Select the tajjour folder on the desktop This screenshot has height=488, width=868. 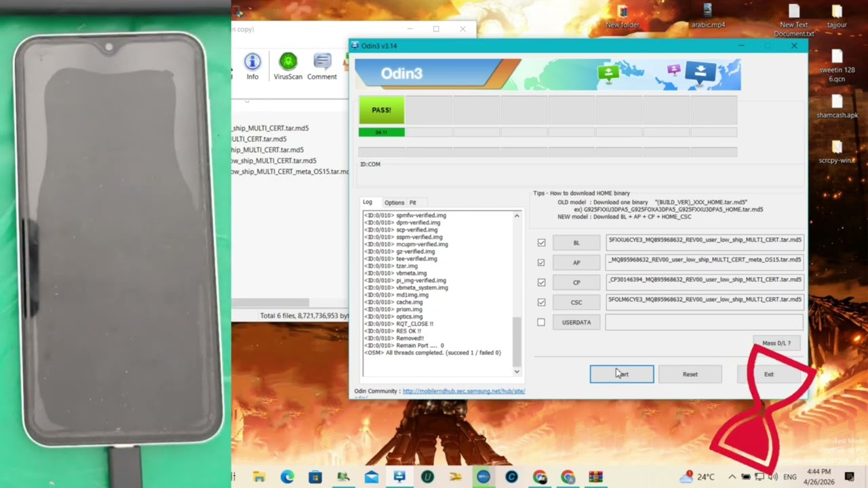pos(837,16)
